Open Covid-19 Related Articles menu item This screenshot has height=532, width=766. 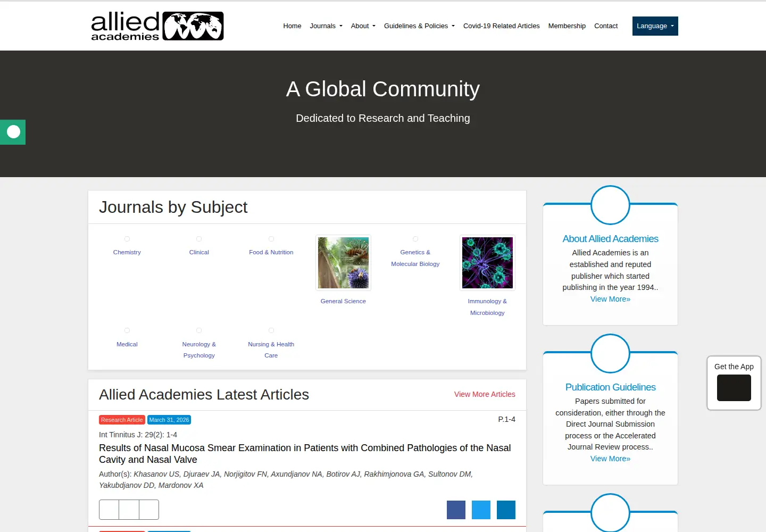502,26
